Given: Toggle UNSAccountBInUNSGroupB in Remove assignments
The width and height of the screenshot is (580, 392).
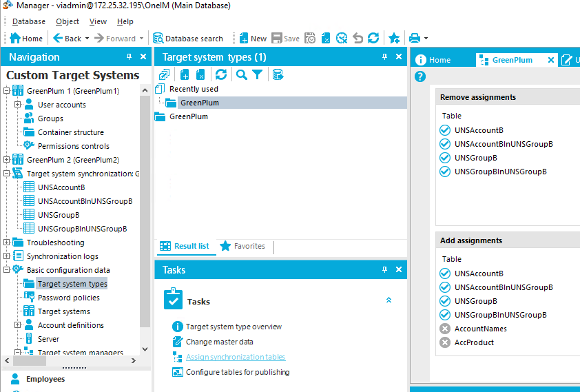Looking at the screenshot, I should [445, 144].
